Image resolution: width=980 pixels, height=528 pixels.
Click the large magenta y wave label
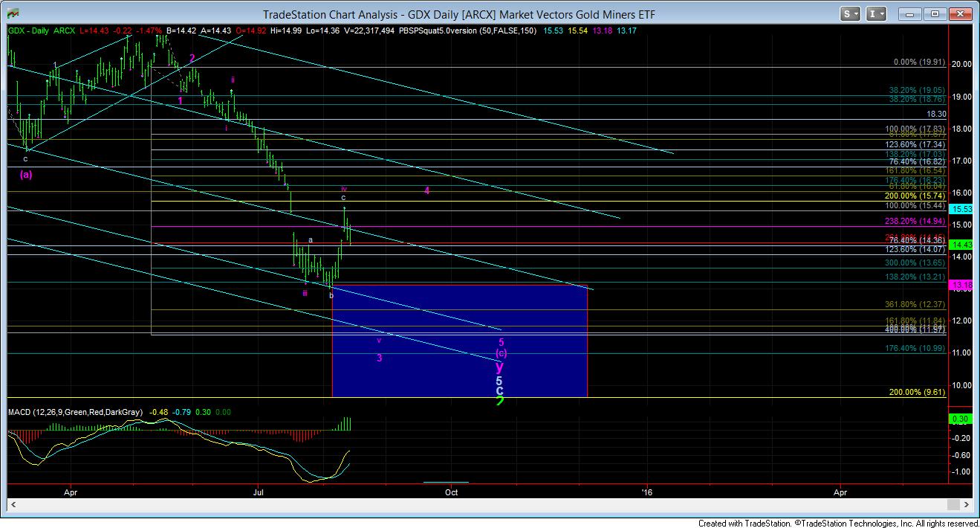[500, 366]
